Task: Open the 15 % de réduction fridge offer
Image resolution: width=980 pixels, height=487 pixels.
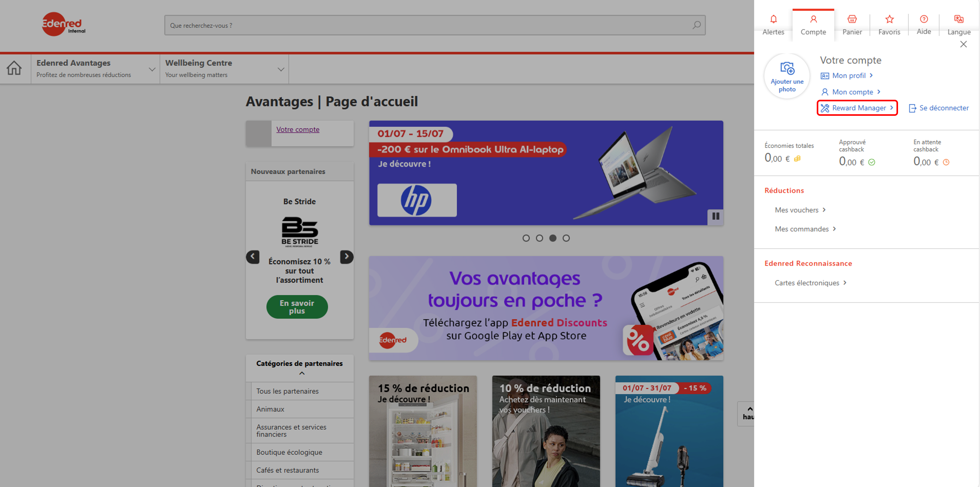Action: [x=423, y=432]
